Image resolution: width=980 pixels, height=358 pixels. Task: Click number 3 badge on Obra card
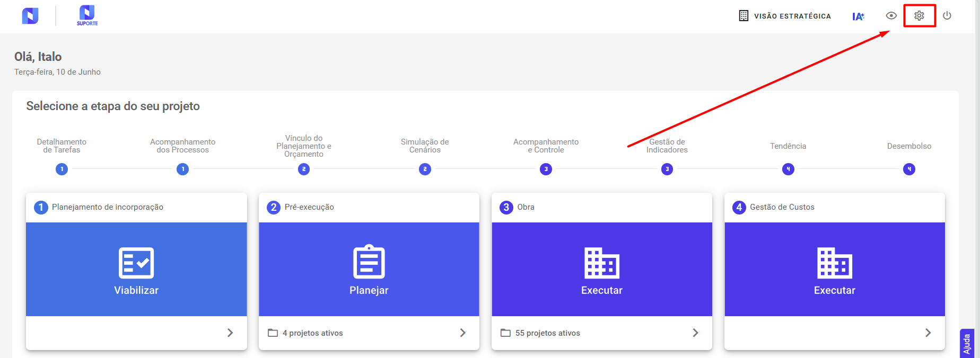(506, 207)
